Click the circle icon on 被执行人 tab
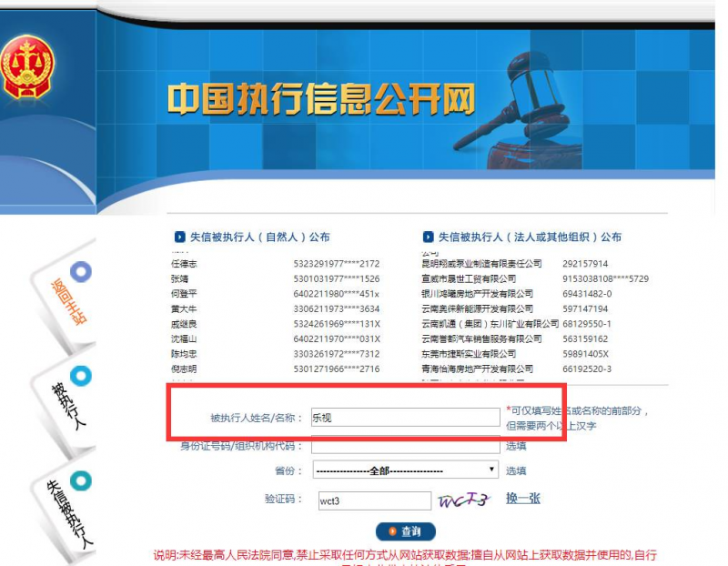The width and height of the screenshot is (728, 566). point(82,376)
